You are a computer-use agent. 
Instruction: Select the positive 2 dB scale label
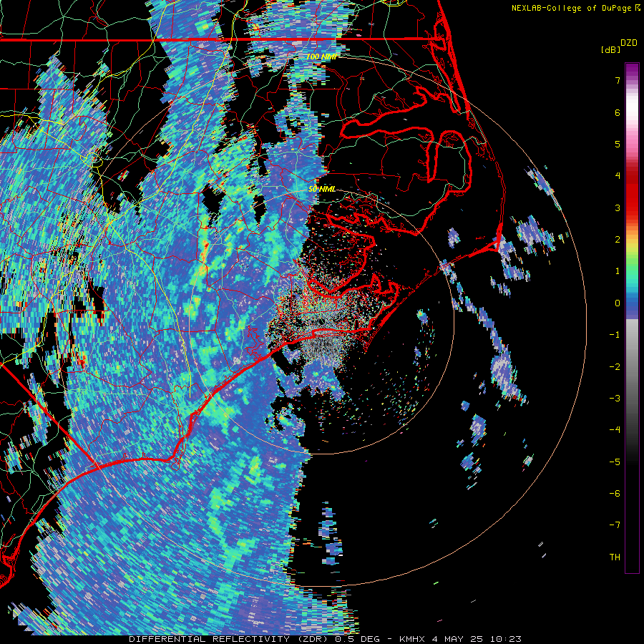618,240
